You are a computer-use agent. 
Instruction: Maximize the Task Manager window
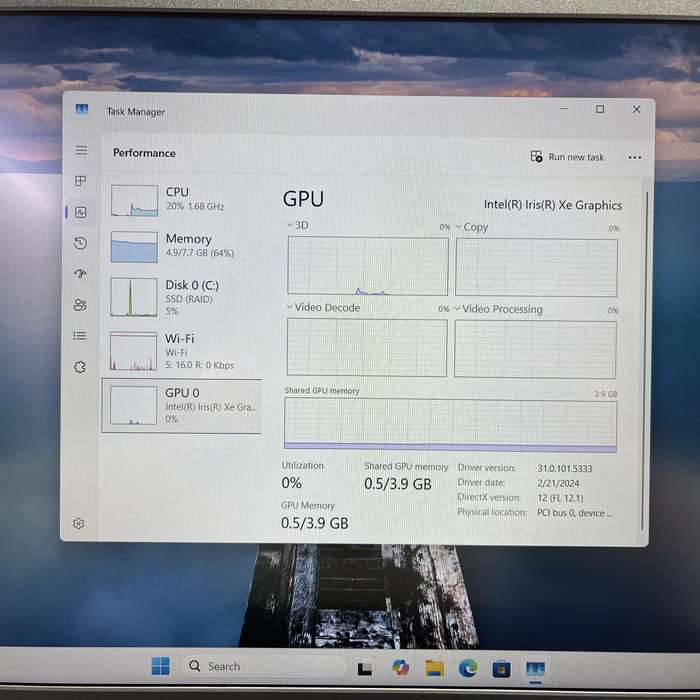[600, 109]
